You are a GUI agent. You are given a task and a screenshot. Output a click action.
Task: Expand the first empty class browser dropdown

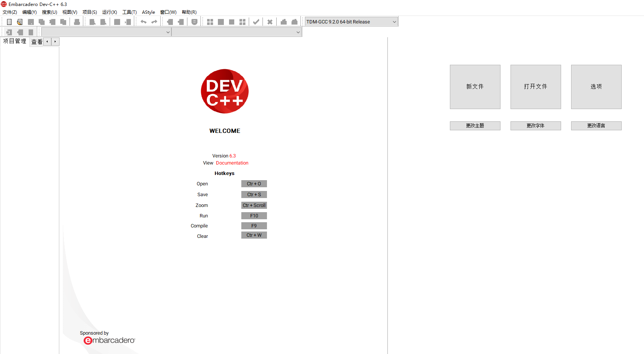[106, 32]
